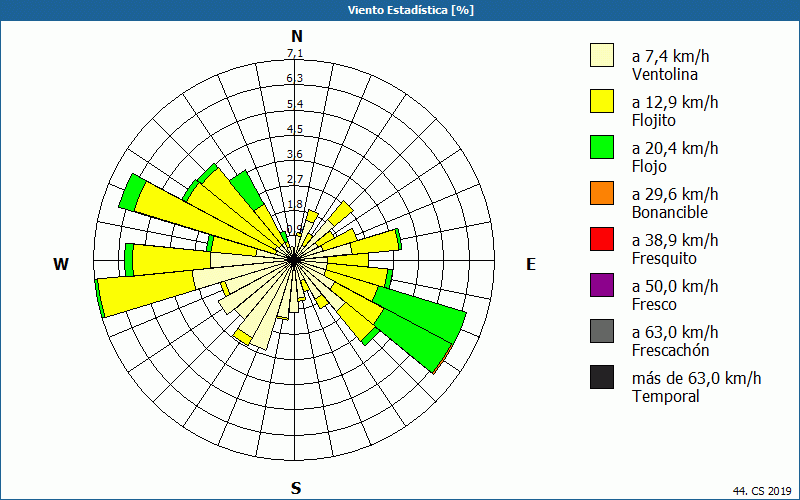
Task: Click the Fresquito red legend swatch
Action: coord(602,239)
